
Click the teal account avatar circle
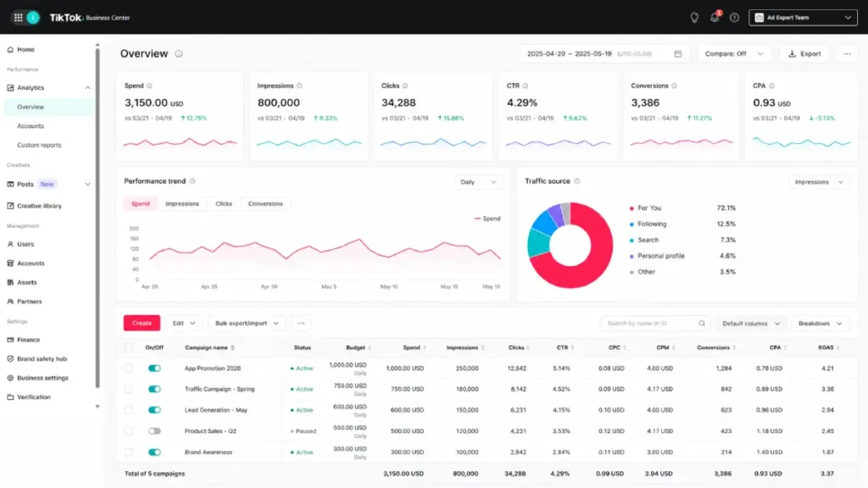33,18
